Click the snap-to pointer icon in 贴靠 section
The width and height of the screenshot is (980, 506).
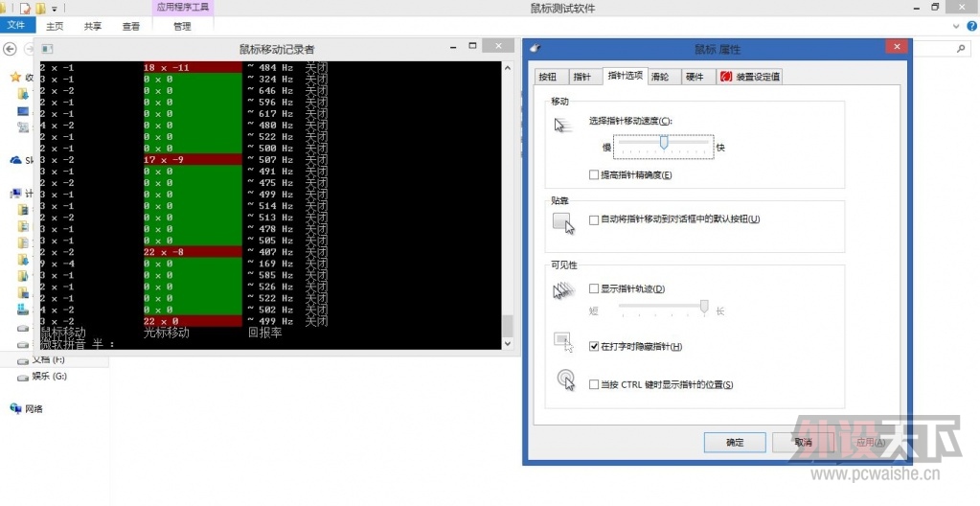[x=563, y=223]
